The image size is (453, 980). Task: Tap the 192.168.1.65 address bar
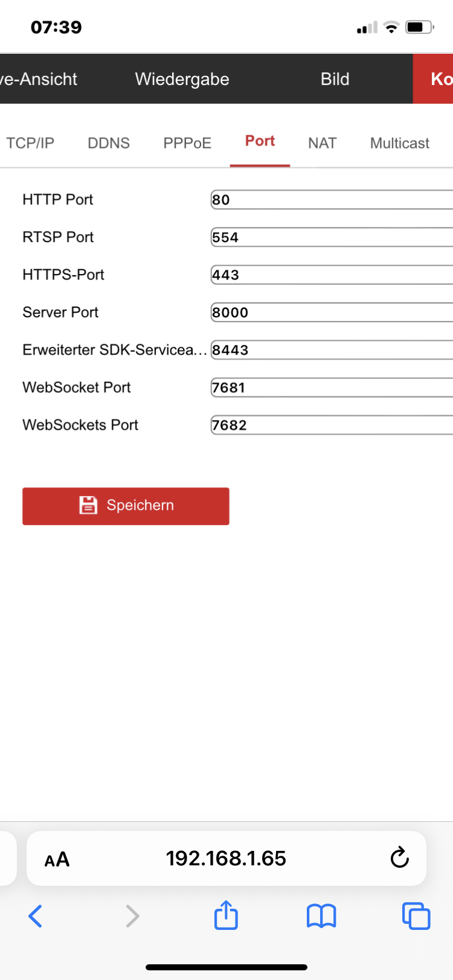226,858
